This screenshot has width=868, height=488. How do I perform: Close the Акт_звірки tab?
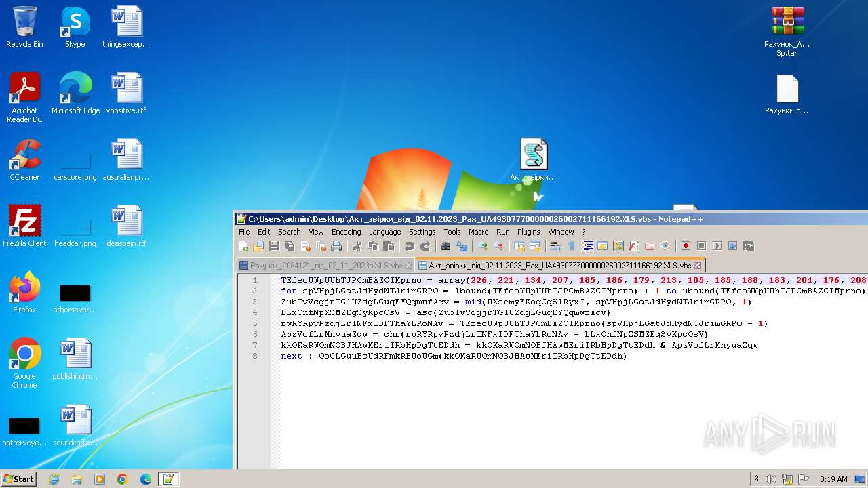pyautogui.click(x=697, y=266)
